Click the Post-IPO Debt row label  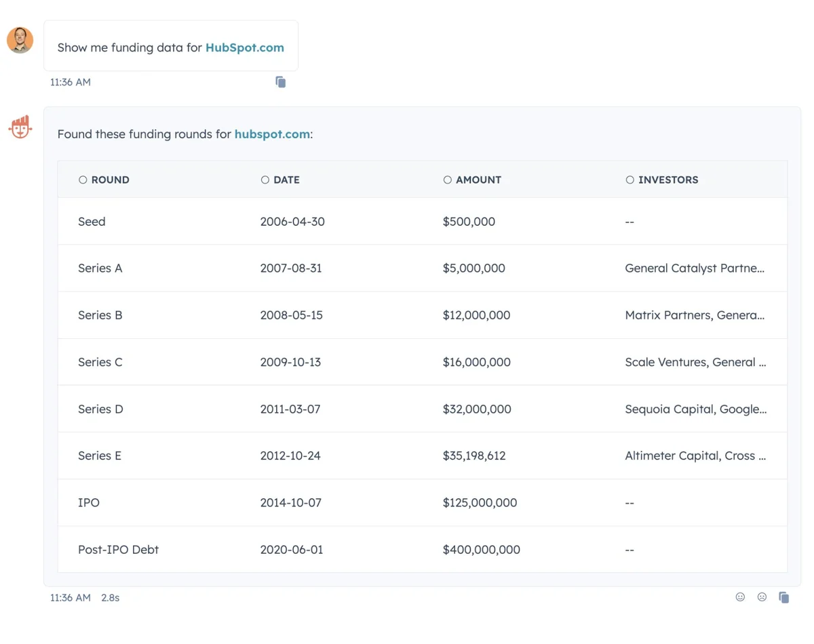pos(118,550)
